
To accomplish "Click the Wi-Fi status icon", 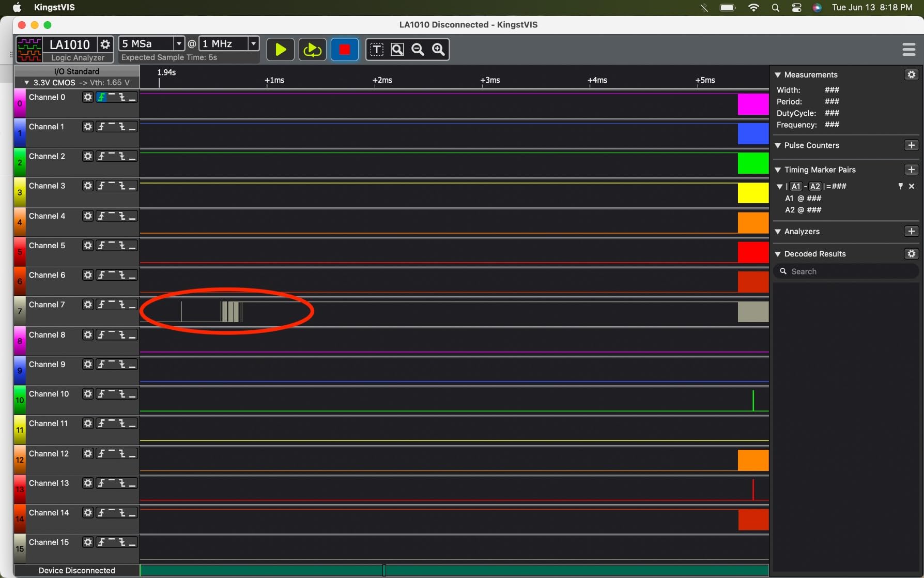I will tap(753, 7).
